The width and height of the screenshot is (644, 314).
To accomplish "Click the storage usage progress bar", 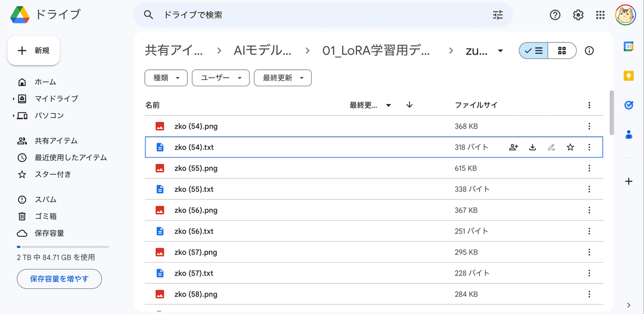I will click(63, 246).
